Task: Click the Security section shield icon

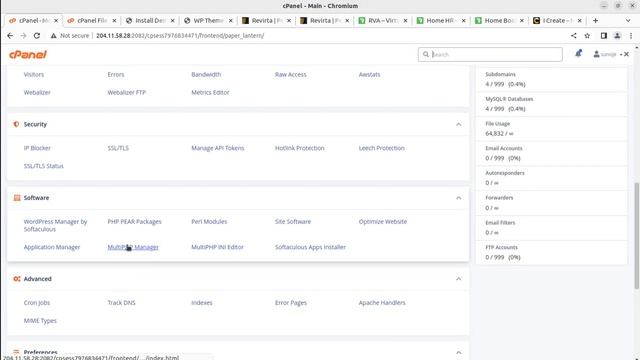Action: (16, 124)
